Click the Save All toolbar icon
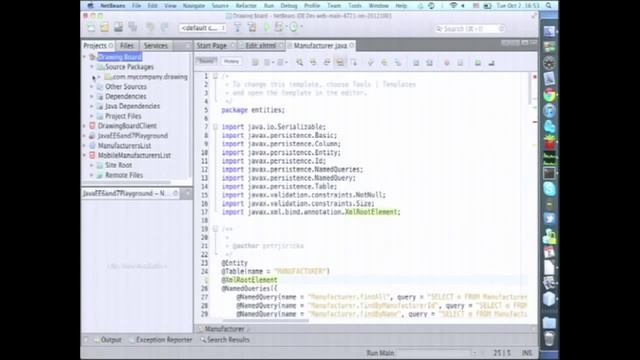The image size is (640, 360). [x=133, y=27]
